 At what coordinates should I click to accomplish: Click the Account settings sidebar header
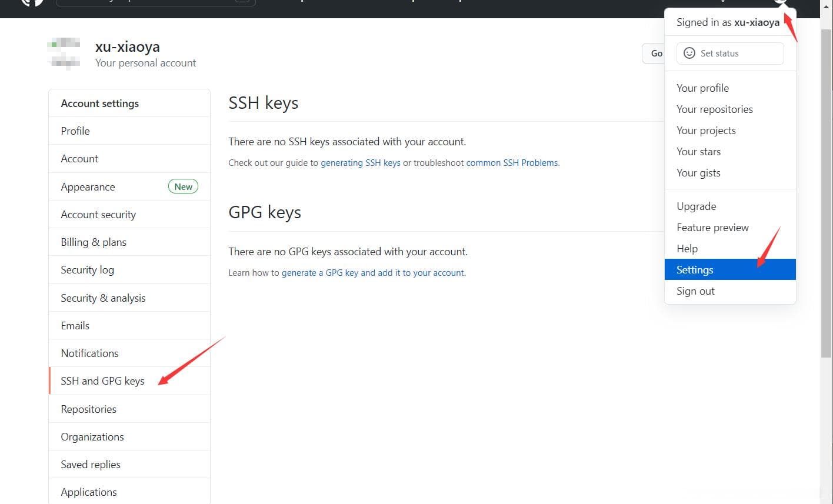(129, 104)
